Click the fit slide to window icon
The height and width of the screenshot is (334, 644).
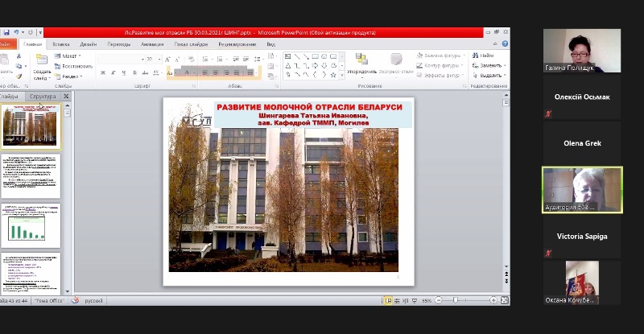(x=504, y=300)
